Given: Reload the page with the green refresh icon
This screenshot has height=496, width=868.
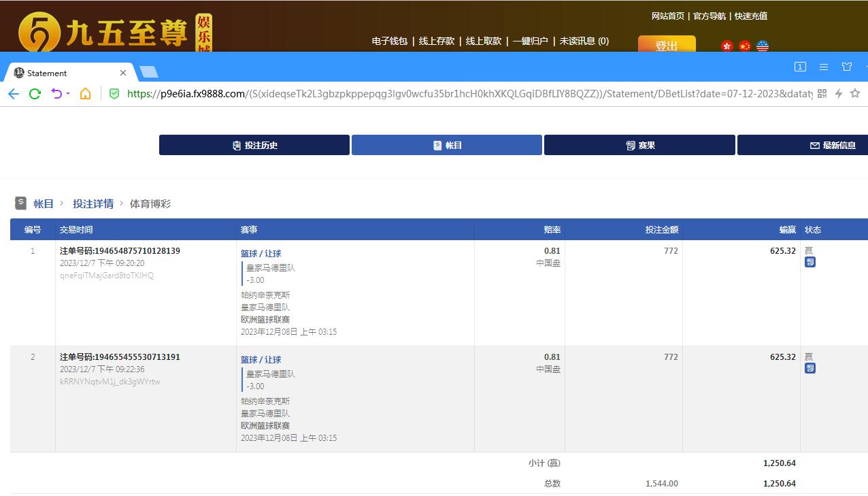Looking at the screenshot, I should pos(35,94).
